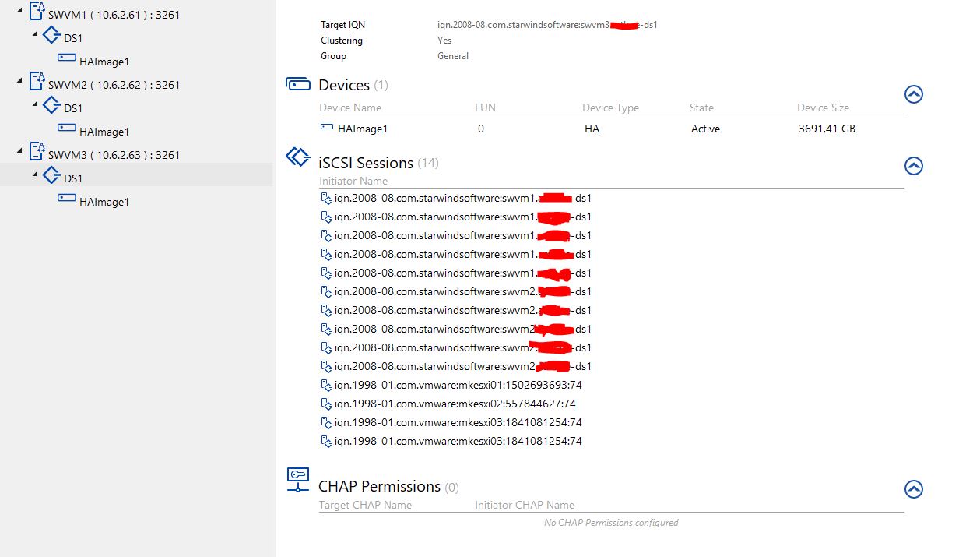Screen dimensions: 980x557
Task: Click the CHAP Permissions section icon
Action: click(298, 480)
